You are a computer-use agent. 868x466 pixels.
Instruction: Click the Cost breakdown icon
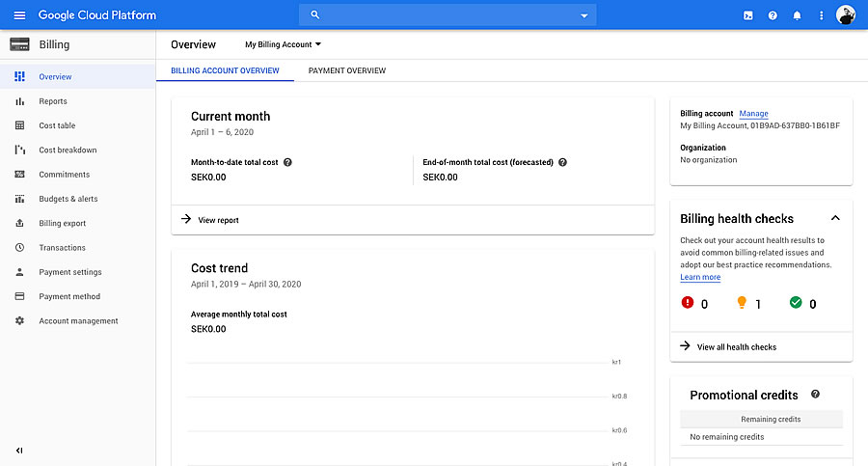coord(19,150)
